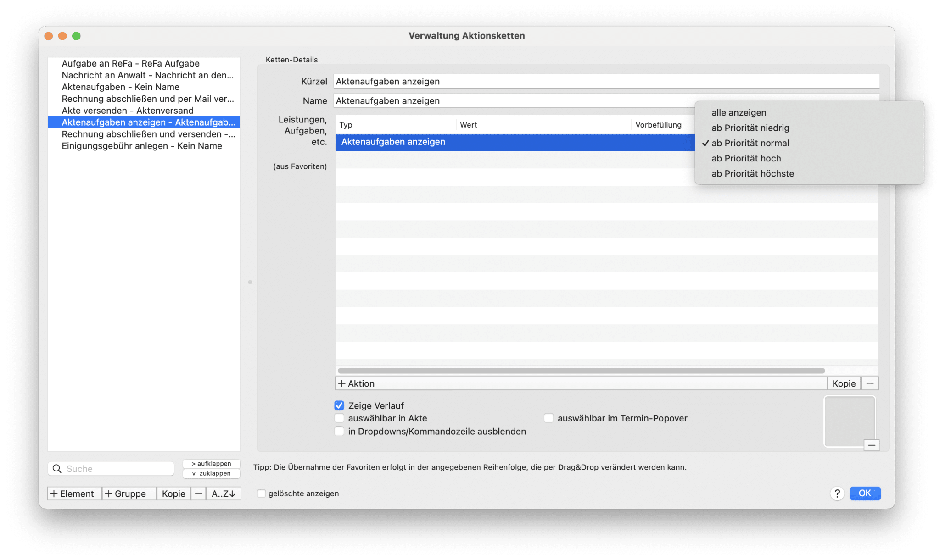The height and width of the screenshot is (560, 940).
Task: Select Akte versenden - Aktenversand entry
Action: click(144, 111)
